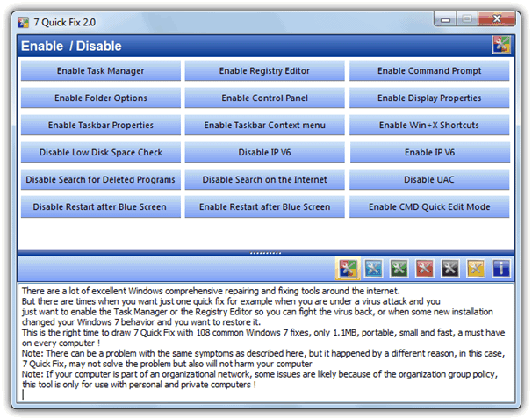
Task: Click inside the description text box
Action: click(x=266, y=343)
